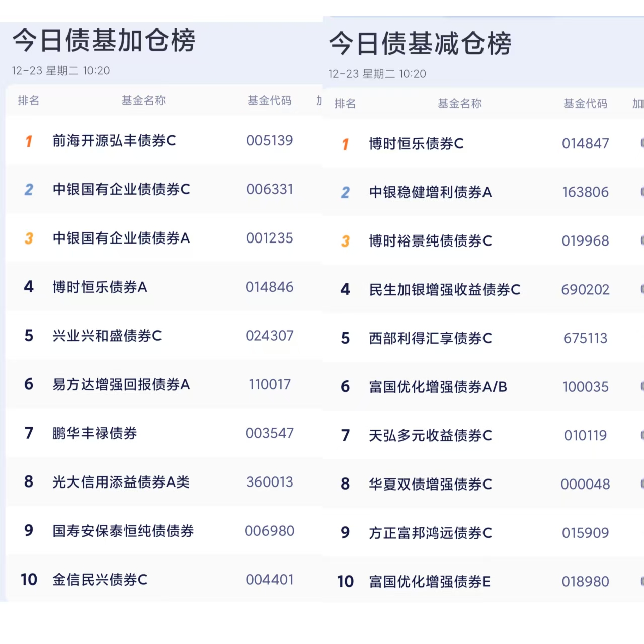This screenshot has height=644, width=644.
Task: Click the rank 3 badge in 加仓榜
Action: pyautogui.click(x=29, y=238)
